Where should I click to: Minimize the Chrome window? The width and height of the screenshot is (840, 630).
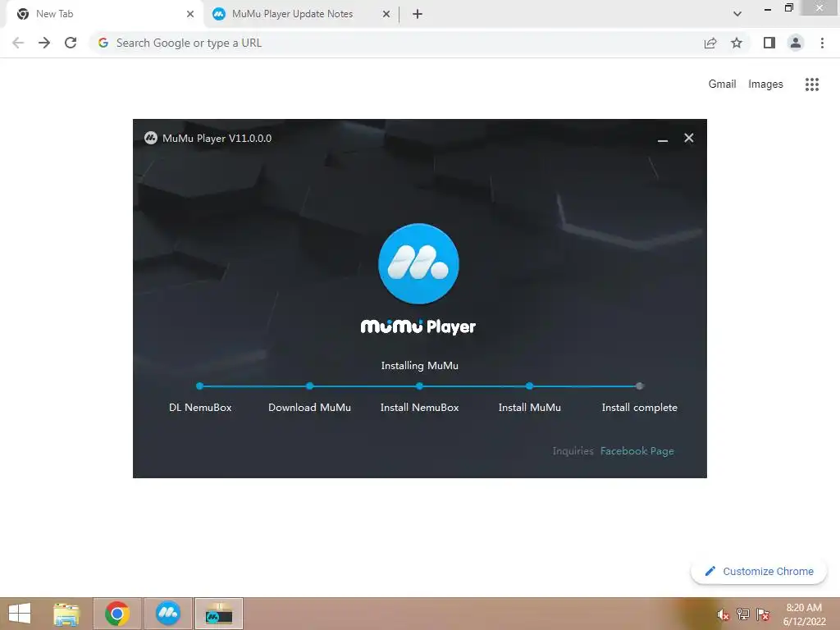point(768,8)
